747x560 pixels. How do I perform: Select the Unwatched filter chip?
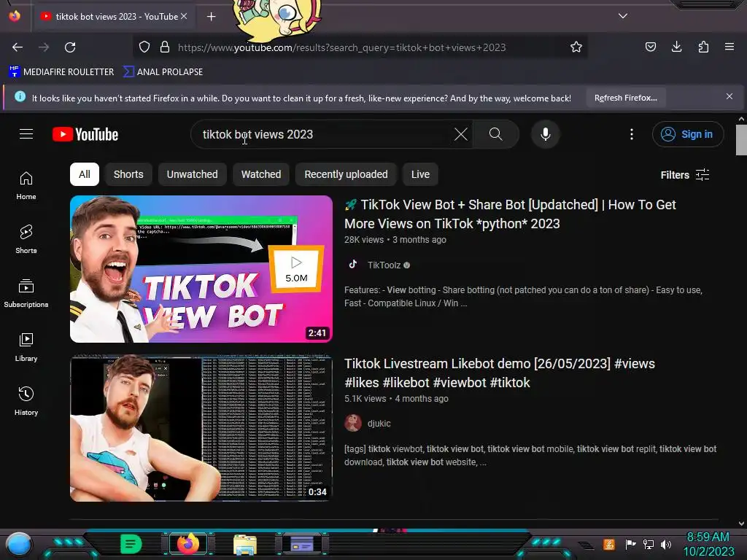(x=192, y=174)
